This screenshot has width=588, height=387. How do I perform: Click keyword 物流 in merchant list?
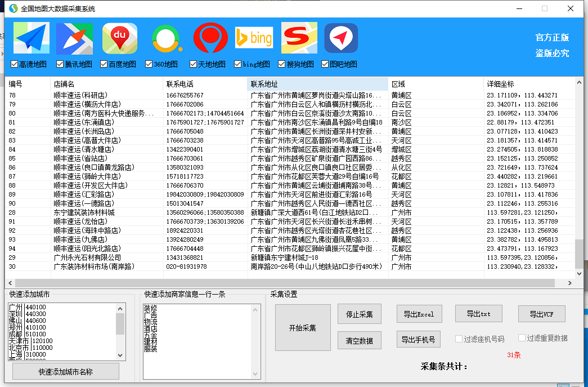click(x=150, y=322)
